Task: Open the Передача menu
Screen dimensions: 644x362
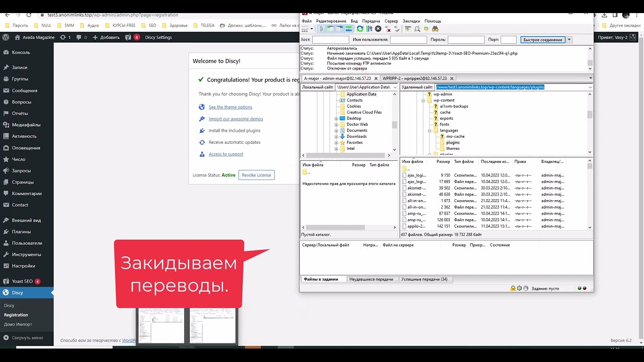Action: (x=371, y=21)
